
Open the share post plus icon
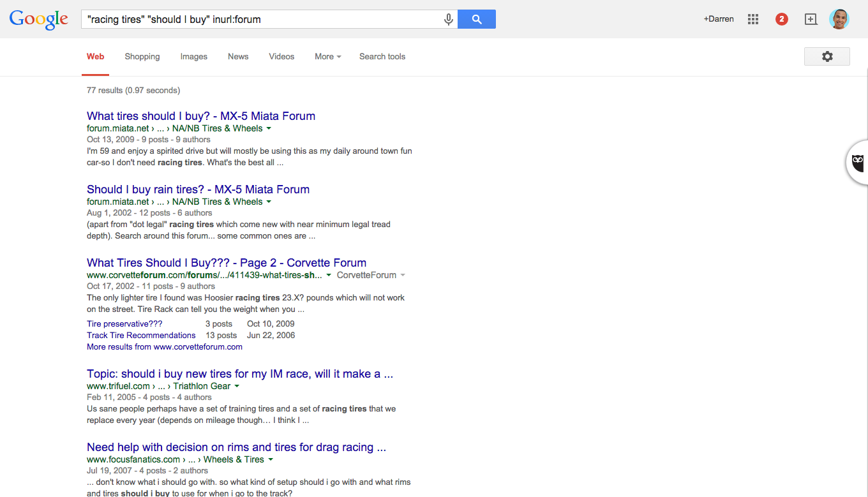click(811, 19)
